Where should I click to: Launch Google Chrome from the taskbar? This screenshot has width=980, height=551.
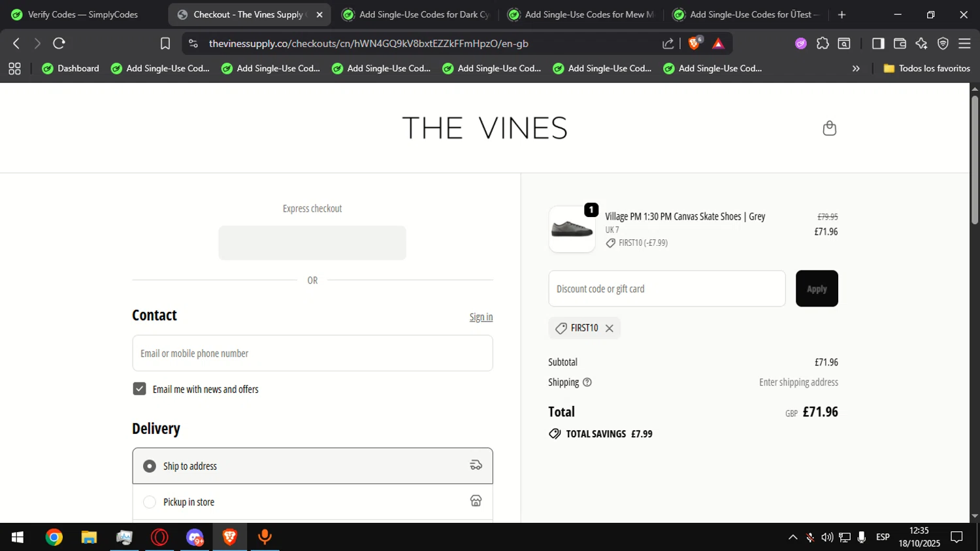(54, 537)
